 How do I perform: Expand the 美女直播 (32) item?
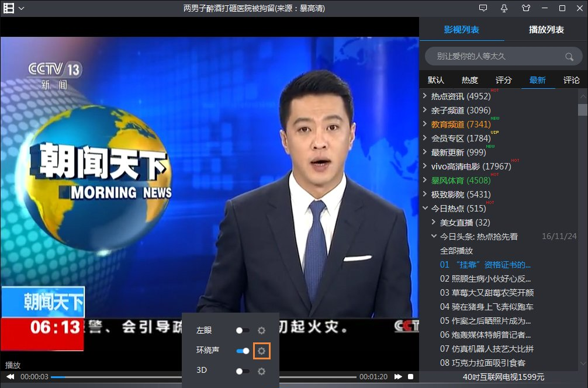434,223
